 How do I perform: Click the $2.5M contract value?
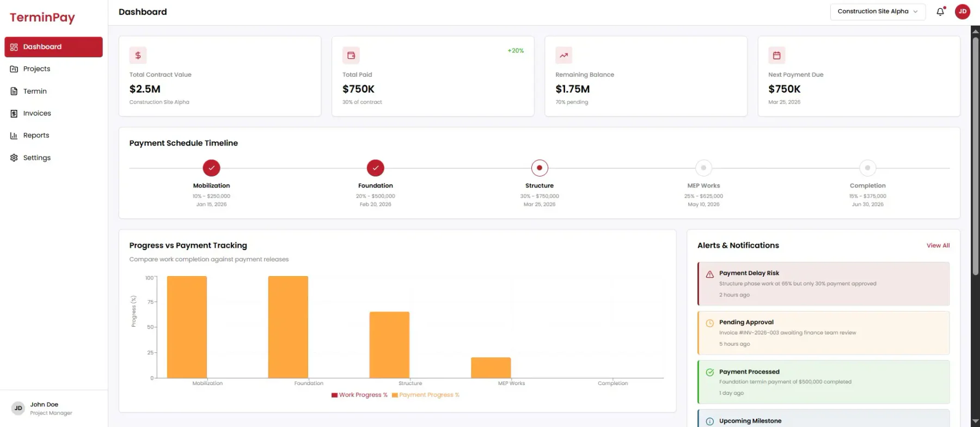pyautogui.click(x=145, y=89)
